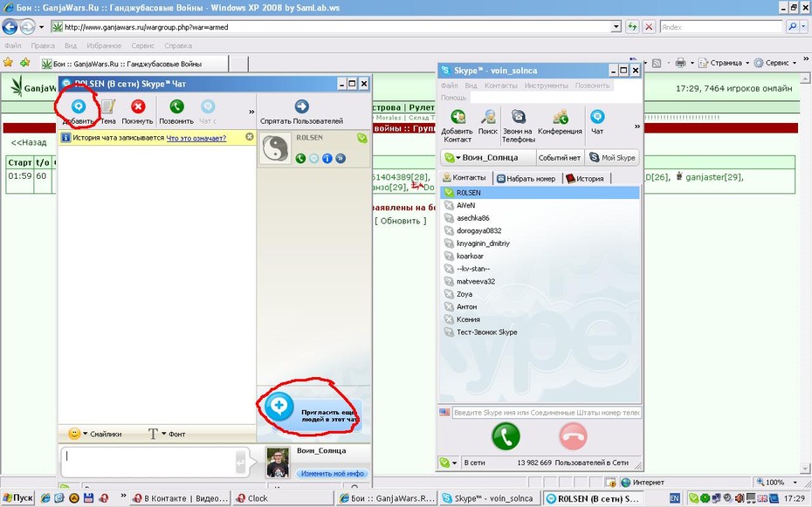
Task: Switch to В Контакте taskbar item
Action: tap(180, 499)
